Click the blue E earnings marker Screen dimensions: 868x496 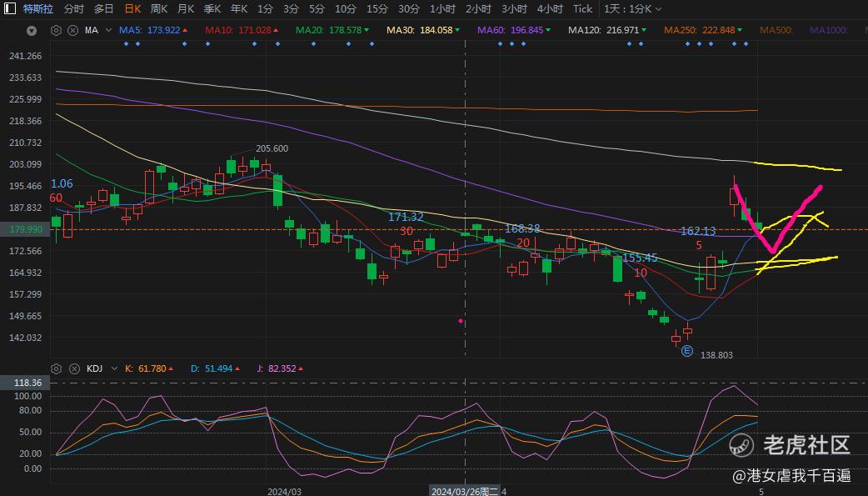coord(687,351)
